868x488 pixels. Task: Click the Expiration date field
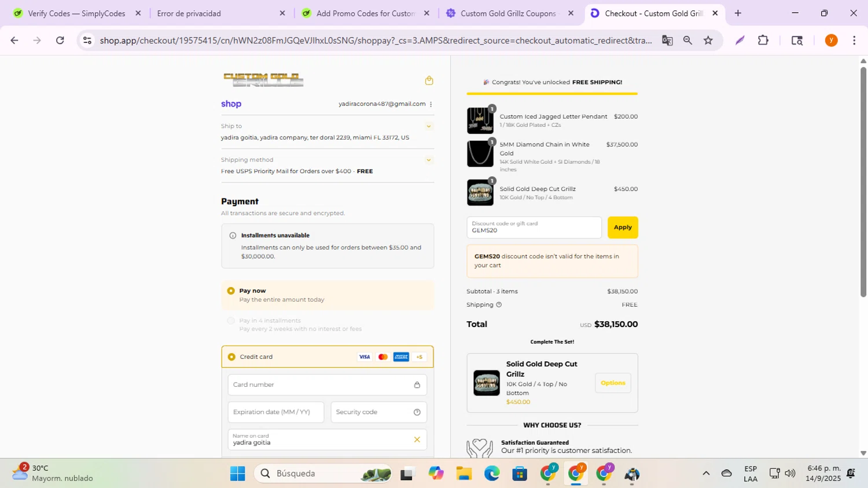(x=276, y=412)
